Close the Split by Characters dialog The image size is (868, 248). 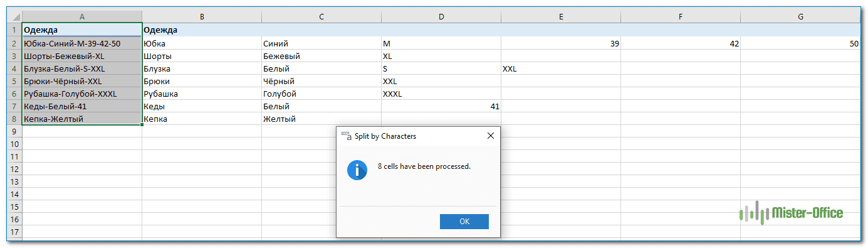tap(491, 136)
